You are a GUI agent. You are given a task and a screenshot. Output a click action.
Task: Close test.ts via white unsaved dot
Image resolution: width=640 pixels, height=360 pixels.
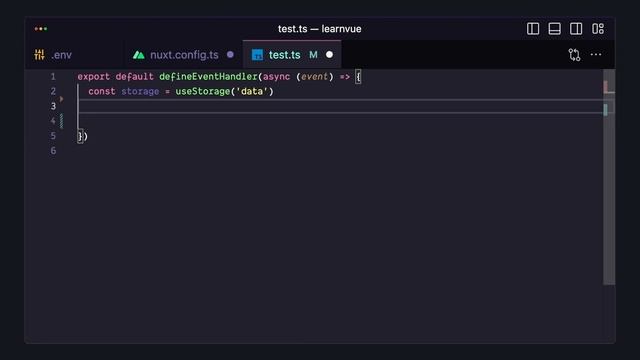[329, 54]
